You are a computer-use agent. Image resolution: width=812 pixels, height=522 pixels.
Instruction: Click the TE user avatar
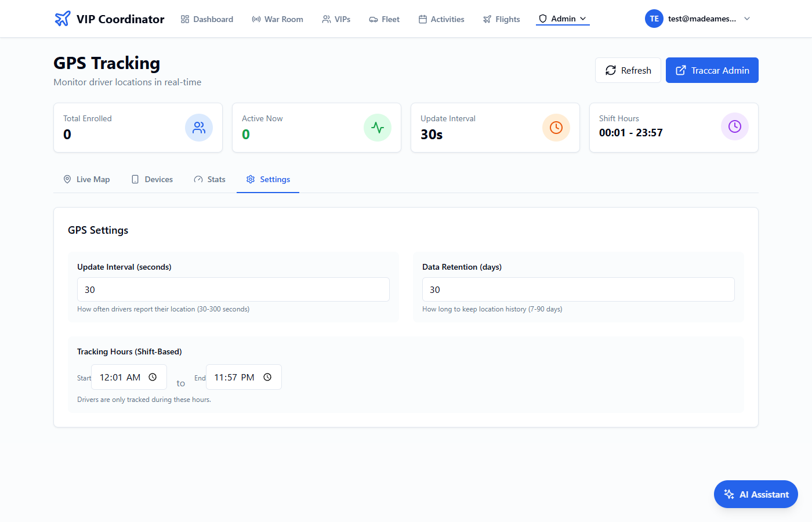click(654, 19)
